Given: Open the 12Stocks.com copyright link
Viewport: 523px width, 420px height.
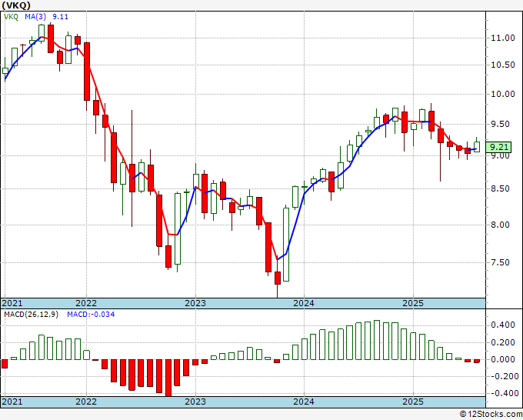Looking at the screenshot, I should point(491,415).
